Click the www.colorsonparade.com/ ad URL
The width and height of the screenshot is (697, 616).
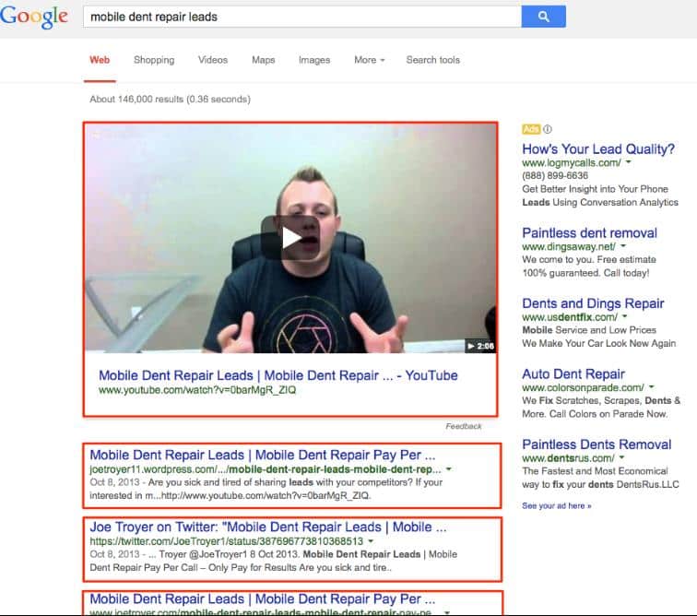tap(584, 387)
